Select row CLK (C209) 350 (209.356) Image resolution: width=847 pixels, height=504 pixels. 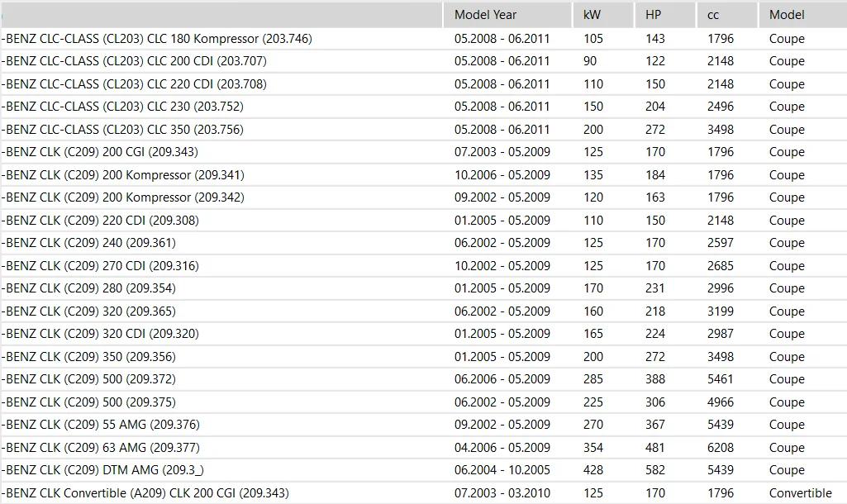(423, 357)
